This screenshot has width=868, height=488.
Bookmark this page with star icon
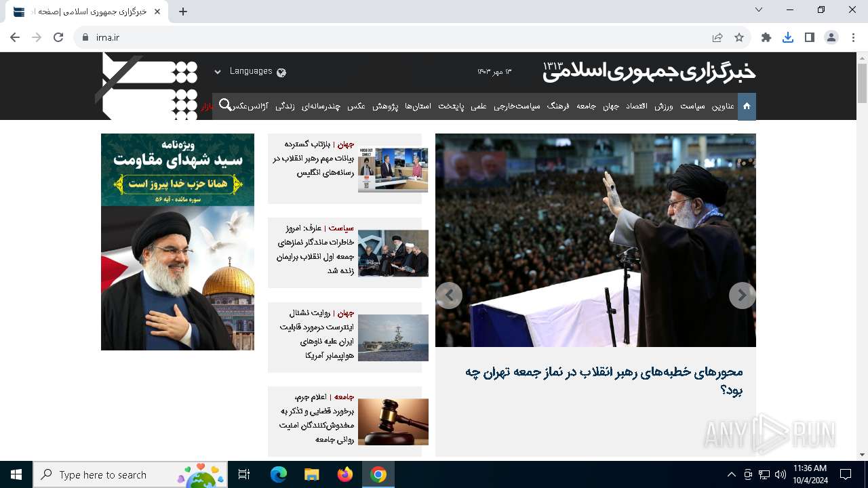click(739, 37)
